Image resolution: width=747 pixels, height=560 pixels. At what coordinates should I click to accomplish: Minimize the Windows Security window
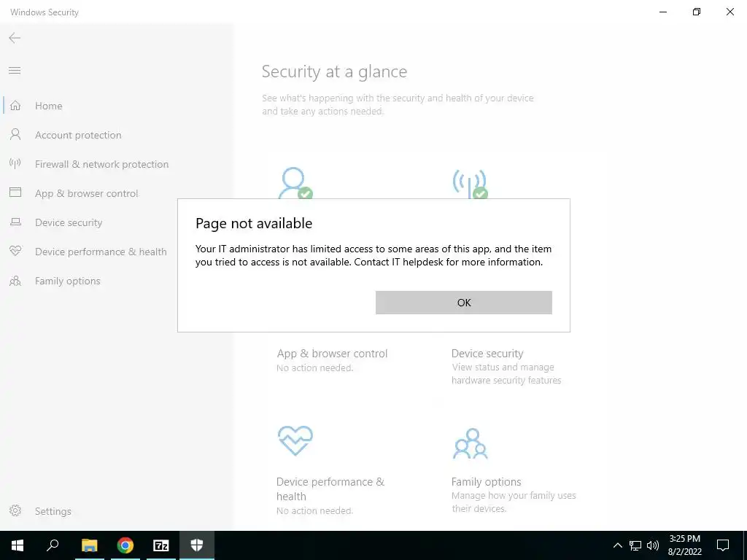click(663, 12)
